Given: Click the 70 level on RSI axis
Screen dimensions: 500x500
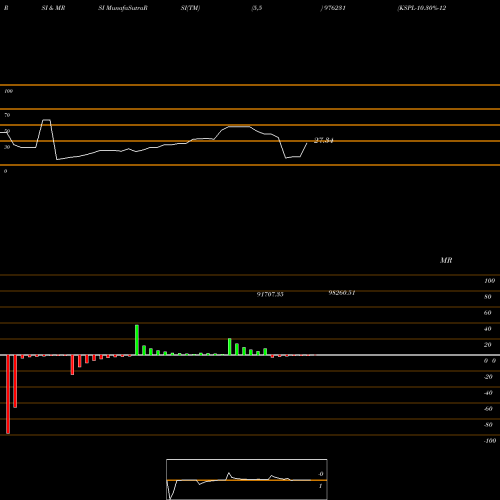Looking at the screenshot, I should [x=7, y=115].
